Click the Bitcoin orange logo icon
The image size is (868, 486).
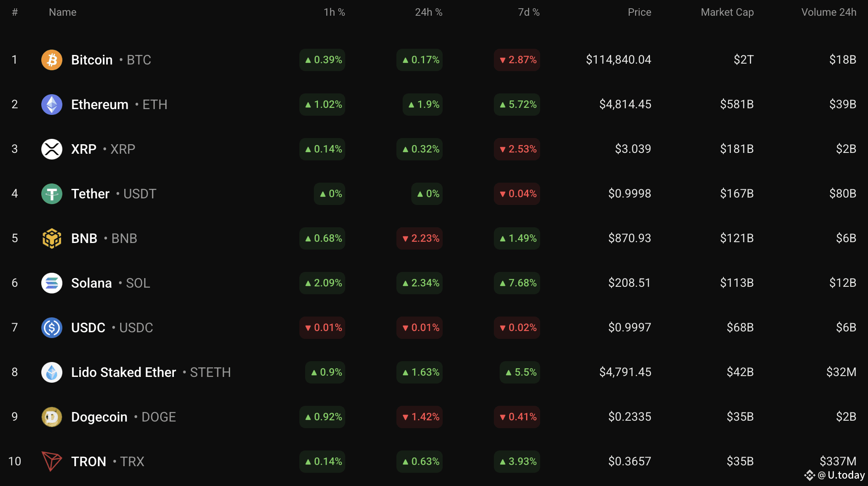click(x=52, y=60)
